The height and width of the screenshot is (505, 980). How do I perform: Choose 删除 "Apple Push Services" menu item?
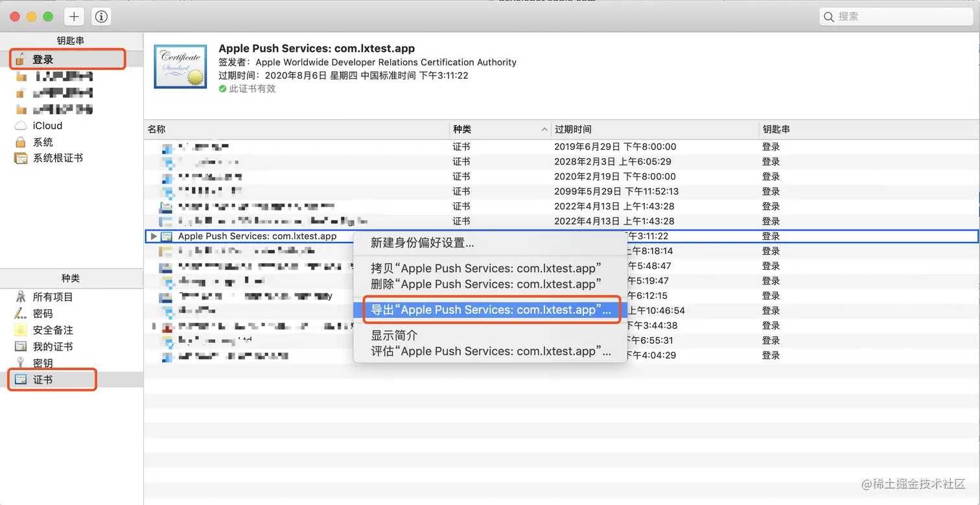point(486,284)
